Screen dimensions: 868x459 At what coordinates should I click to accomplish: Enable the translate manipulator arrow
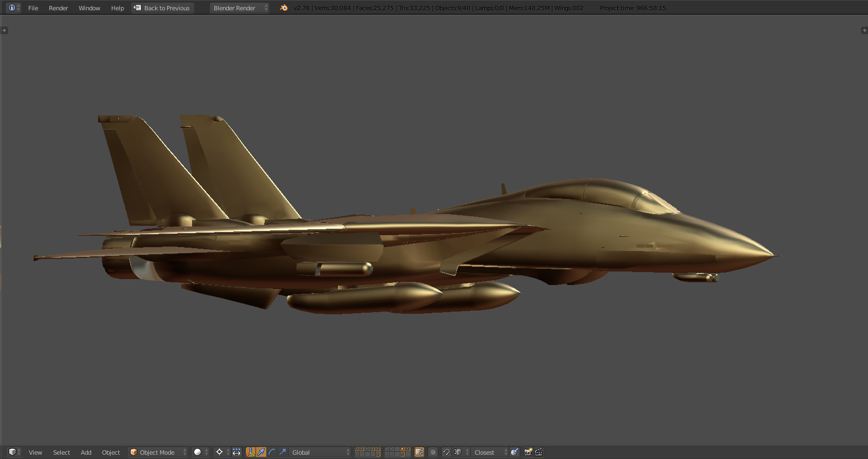coord(261,452)
